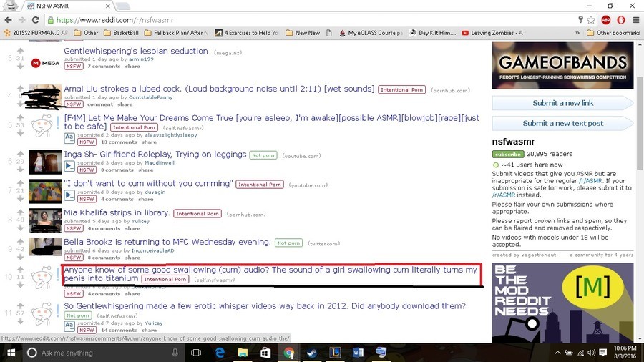Launch Microsoft Word from the taskbar
Image resolution: width=644 pixels, height=362 pixels.
click(358, 353)
